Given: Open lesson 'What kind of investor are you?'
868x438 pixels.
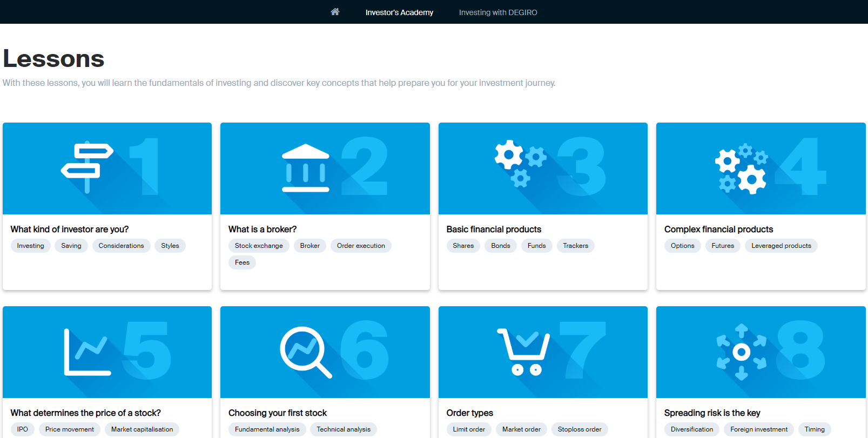Looking at the screenshot, I should coord(70,229).
